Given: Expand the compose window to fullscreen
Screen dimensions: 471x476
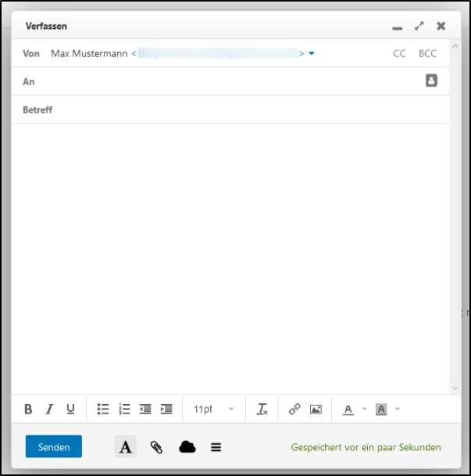Looking at the screenshot, I should pyautogui.click(x=419, y=26).
